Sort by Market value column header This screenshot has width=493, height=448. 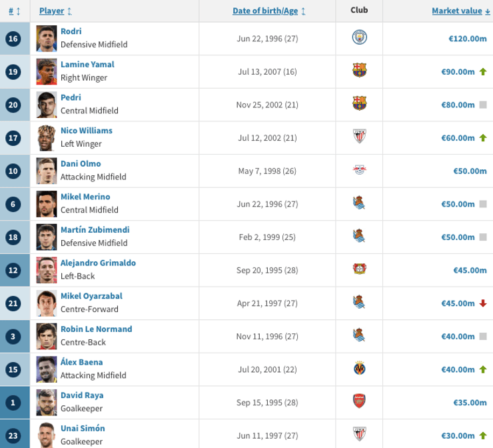pyautogui.click(x=455, y=11)
